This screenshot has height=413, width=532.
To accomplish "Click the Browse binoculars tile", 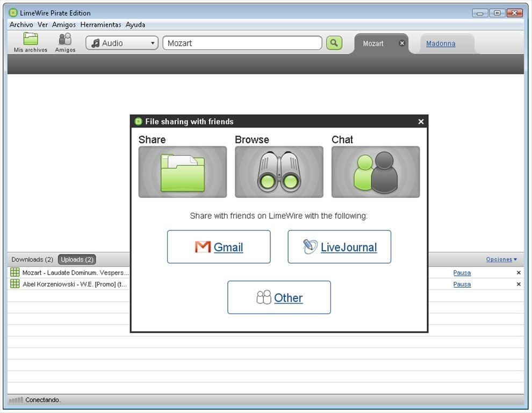I will 279,172.
